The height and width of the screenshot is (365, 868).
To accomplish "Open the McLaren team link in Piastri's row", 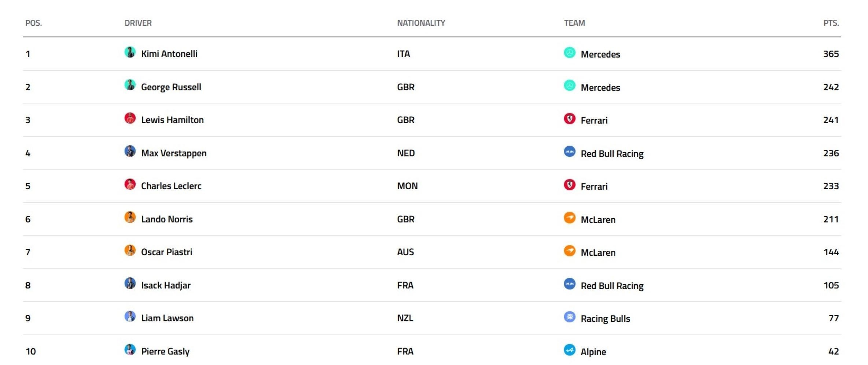I will tap(598, 252).
